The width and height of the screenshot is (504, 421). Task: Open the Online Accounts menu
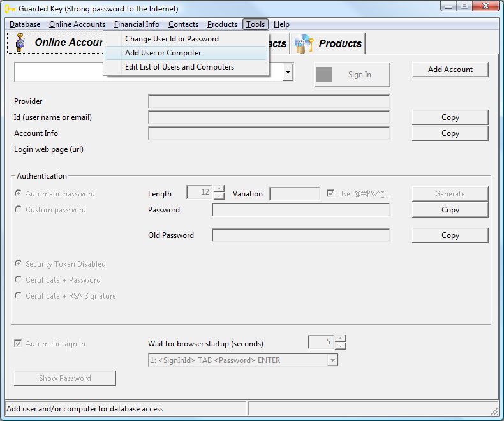pos(77,24)
